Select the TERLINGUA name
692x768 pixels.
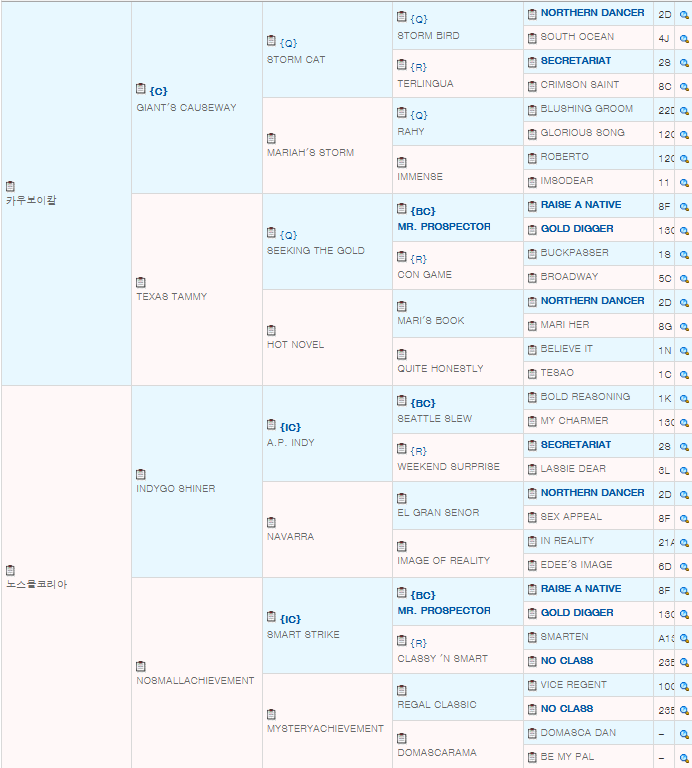pyautogui.click(x=425, y=84)
